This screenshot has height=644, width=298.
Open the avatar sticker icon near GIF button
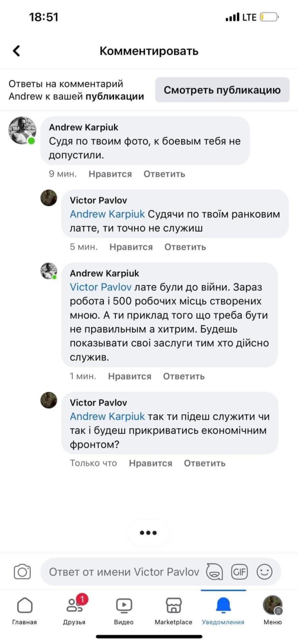click(x=215, y=572)
